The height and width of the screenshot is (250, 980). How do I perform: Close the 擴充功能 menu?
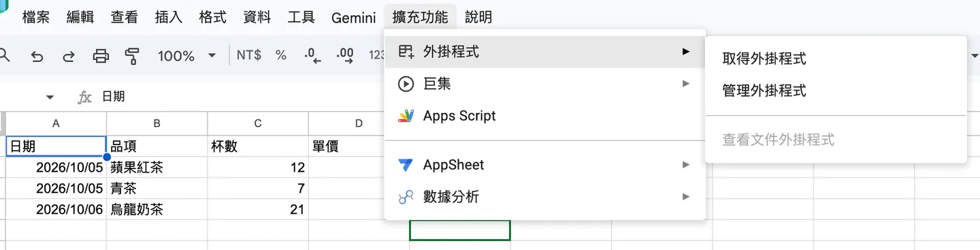pyautogui.click(x=421, y=17)
